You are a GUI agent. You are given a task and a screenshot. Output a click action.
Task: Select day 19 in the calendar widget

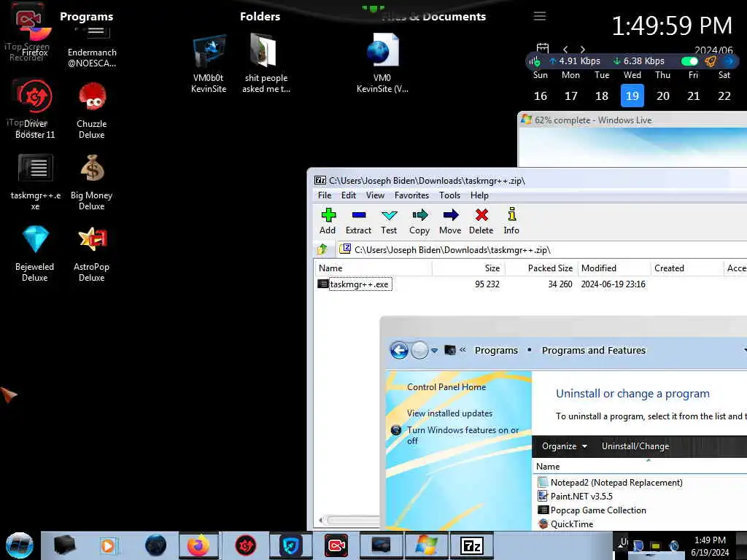pyautogui.click(x=632, y=96)
